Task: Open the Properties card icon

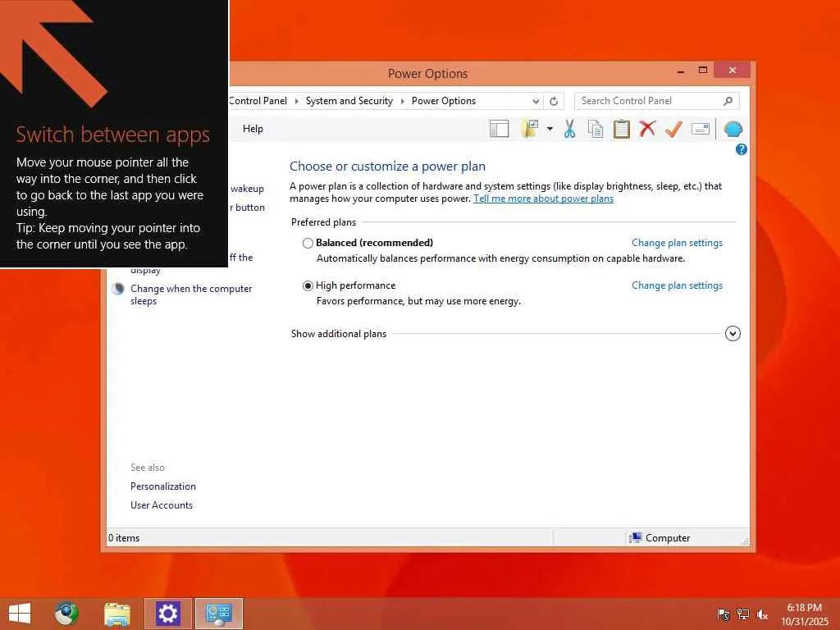Action: click(701, 129)
